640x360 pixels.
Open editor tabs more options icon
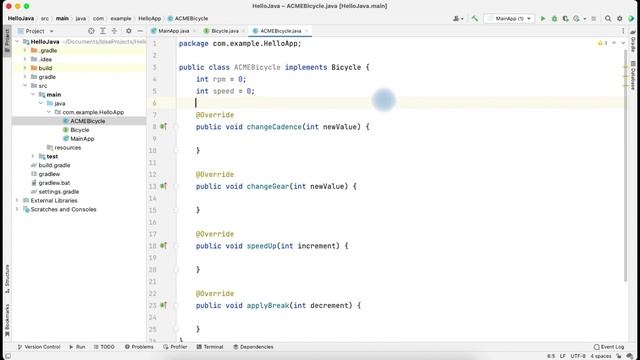coord(623,31)
